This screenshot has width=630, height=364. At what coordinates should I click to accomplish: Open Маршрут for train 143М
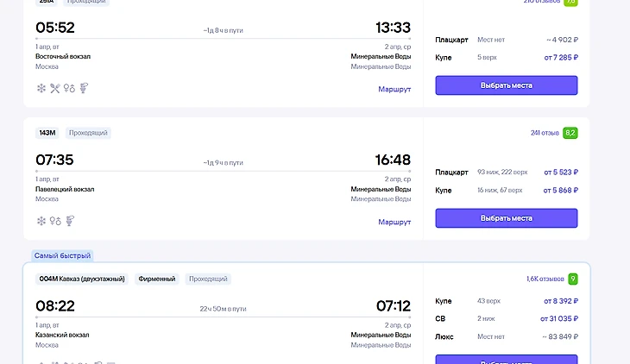(x=394, y=222)
